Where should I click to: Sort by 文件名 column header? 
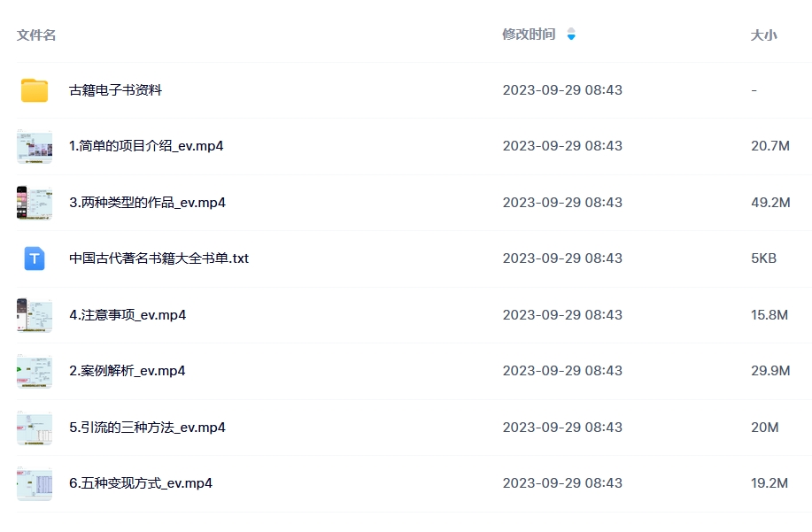pos(36,35)
